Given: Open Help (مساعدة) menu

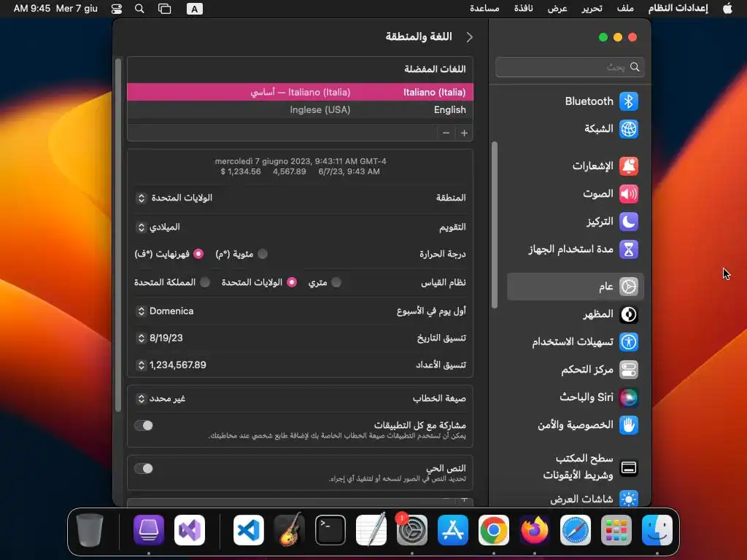Looking at the screenshot, I should tap(484, 9).
